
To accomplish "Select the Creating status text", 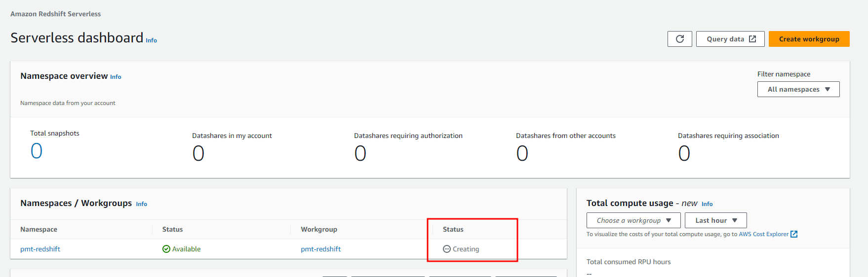I will [x=466, y=249].
